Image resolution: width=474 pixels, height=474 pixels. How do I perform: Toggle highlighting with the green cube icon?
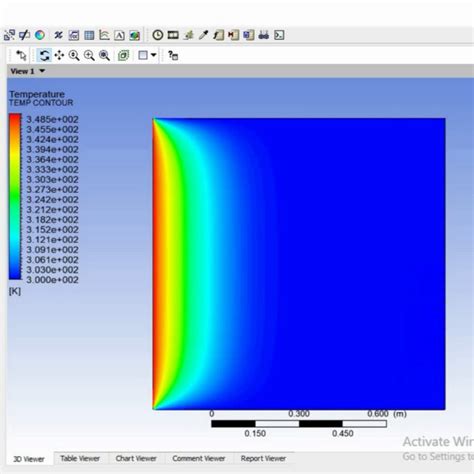click(123, 55)
